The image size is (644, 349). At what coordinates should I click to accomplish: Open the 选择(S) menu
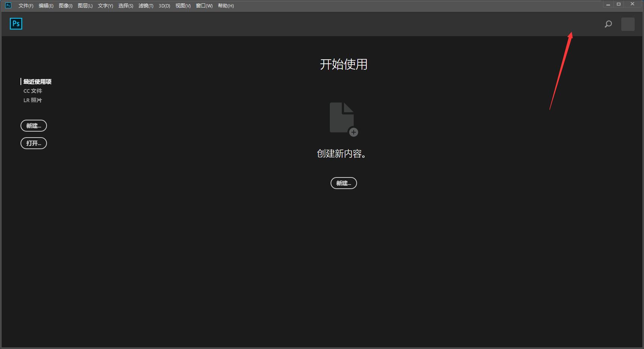coord(126,6)
